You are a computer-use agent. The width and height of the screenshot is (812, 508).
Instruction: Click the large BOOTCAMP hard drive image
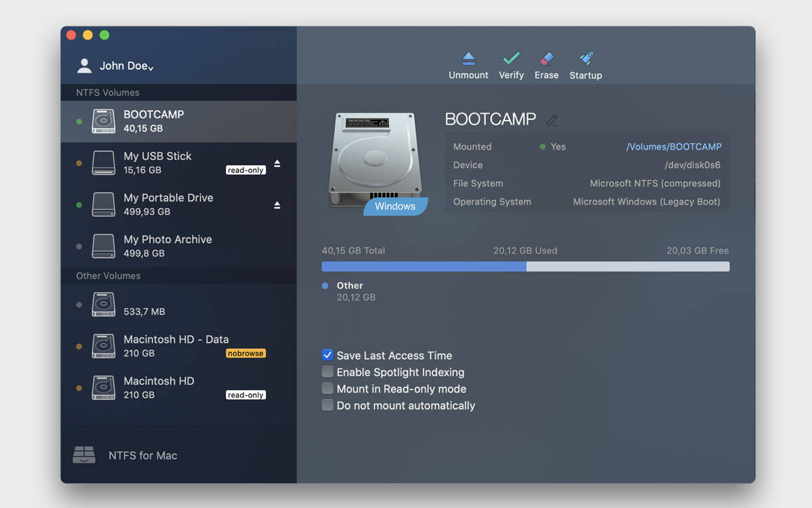[374, 160]
